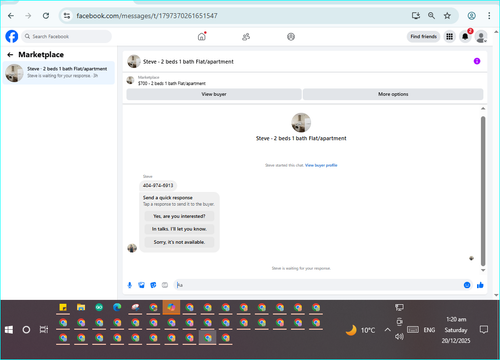The height and width of the screenshot is (360, 500).
Task: Follow the View buyer profile link
Action: click(321, 165)
